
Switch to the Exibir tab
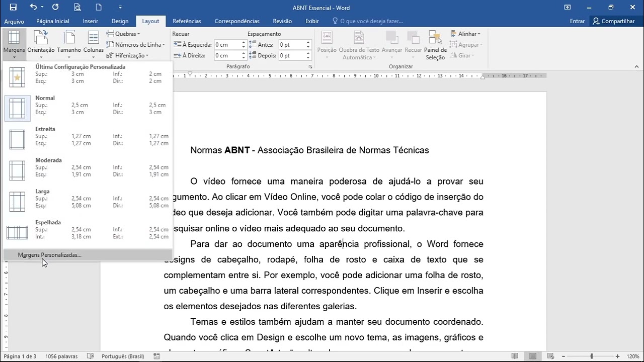click(x=312, y=21)
